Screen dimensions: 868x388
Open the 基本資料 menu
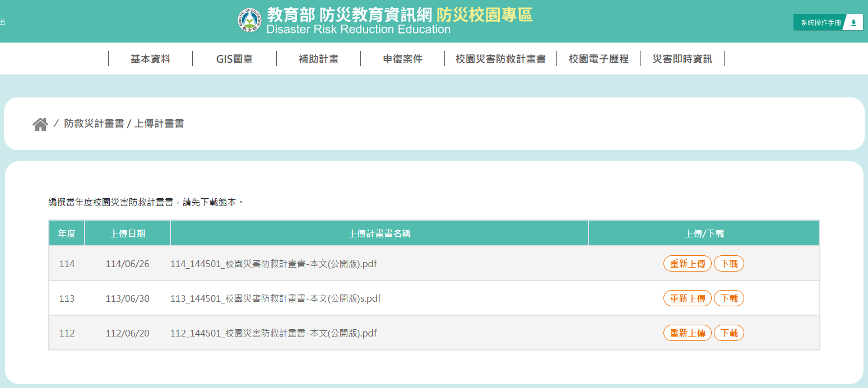point(150,59)
